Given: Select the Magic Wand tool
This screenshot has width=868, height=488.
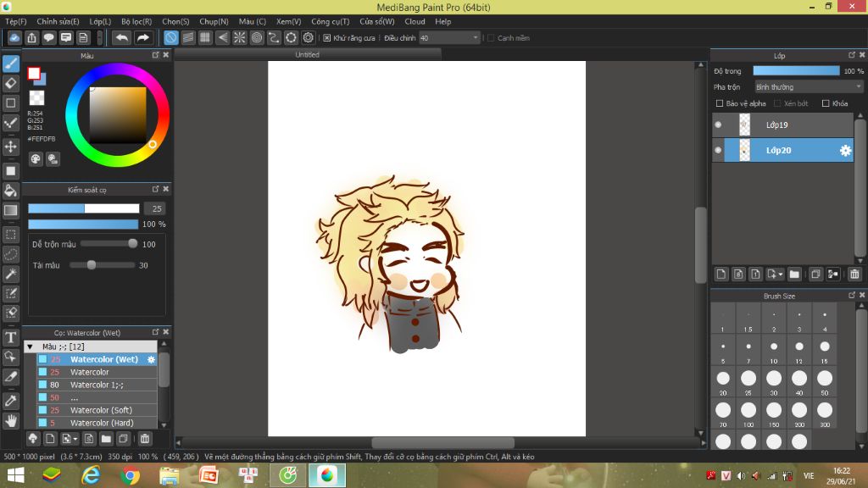Looking at the screenshot, I should pos(10,274).
